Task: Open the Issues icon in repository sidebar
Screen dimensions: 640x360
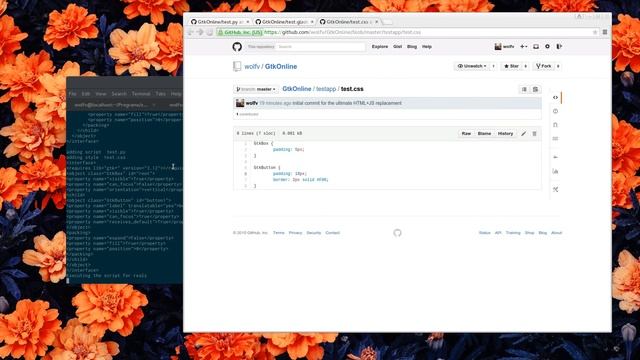Action: pos(555,111)
